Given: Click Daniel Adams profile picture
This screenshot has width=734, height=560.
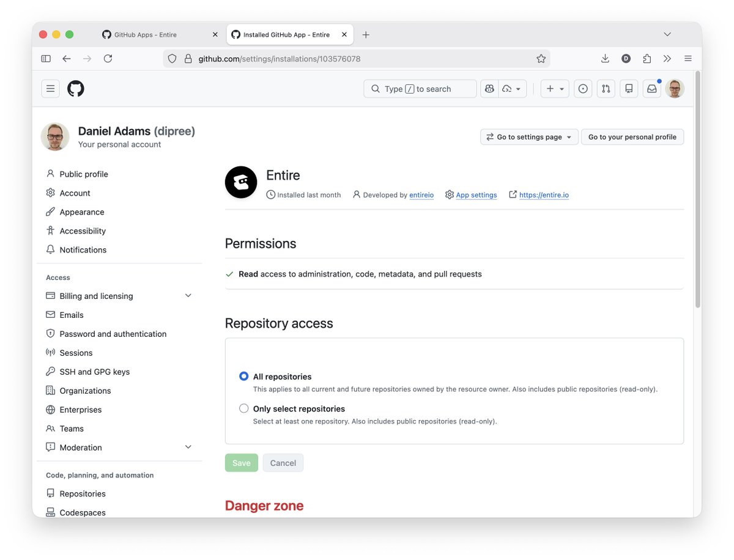Looking at the screenshot, I should point(55,136).
